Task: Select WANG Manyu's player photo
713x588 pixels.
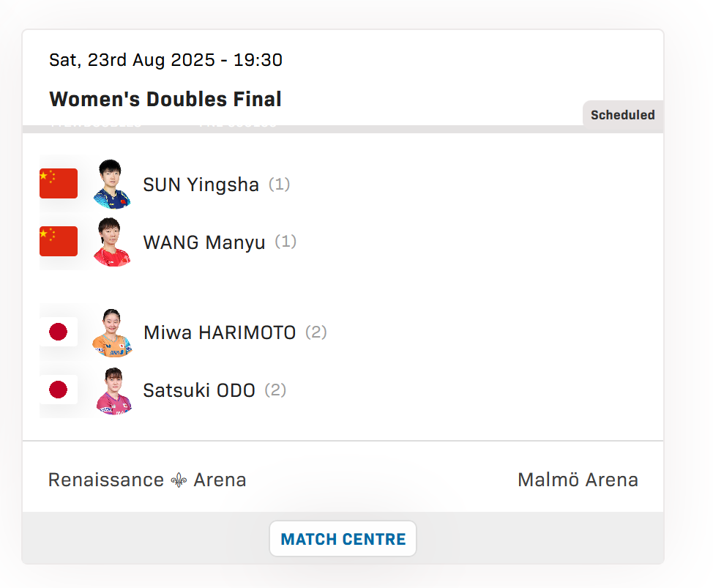Action: [x=112, y=242]
